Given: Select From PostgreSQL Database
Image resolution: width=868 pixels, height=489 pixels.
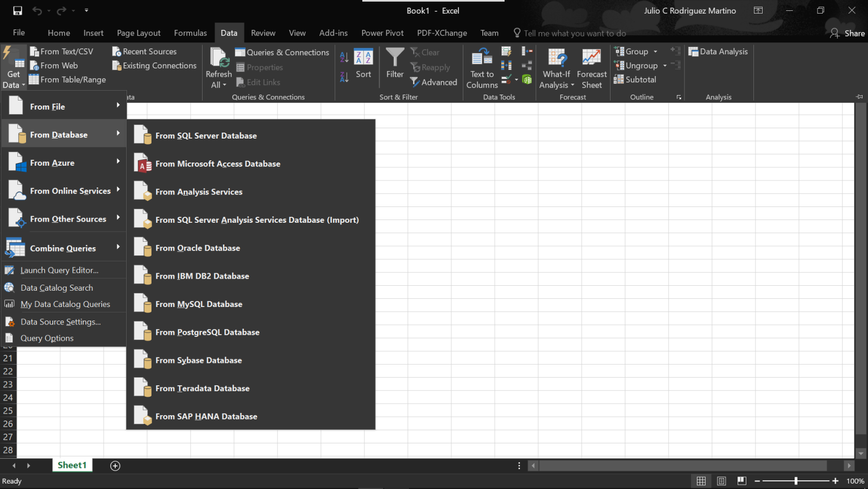Looking at the screenshot, I should coord(251,332).
